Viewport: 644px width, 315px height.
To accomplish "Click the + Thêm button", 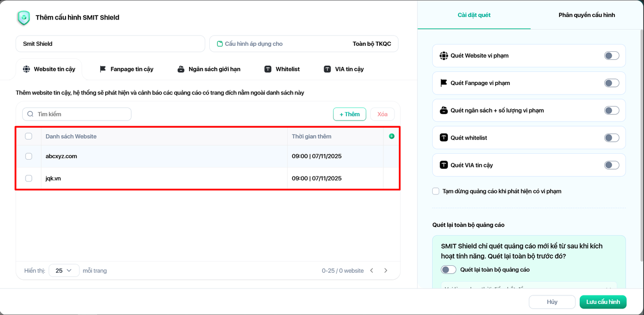I will (x=350, y=114).
